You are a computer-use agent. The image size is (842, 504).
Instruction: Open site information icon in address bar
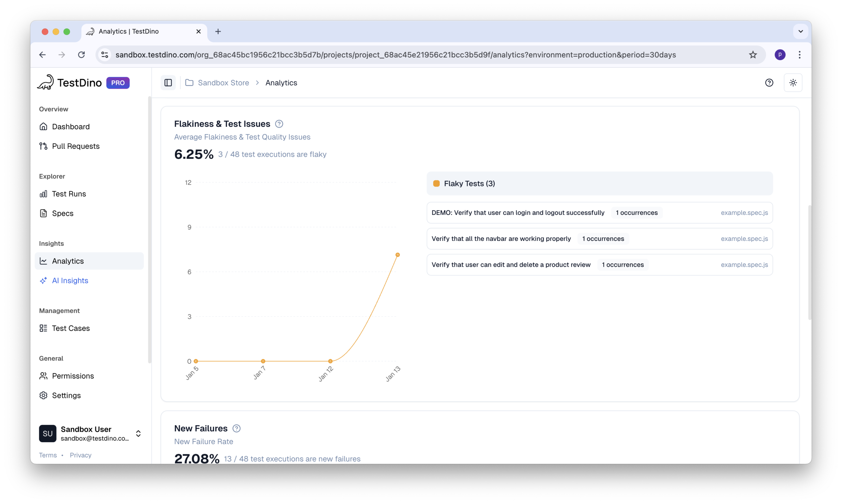[105, 55]
